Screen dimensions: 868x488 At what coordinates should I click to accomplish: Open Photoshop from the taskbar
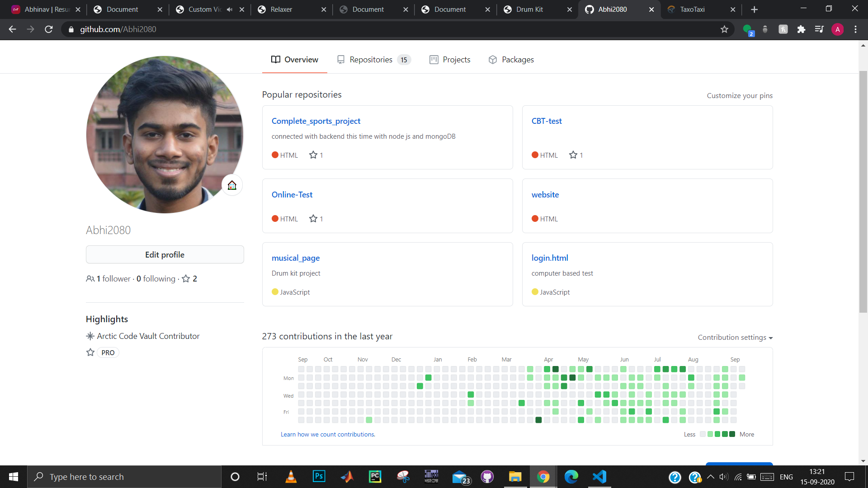pyautogui.click(x=319, y=477)
